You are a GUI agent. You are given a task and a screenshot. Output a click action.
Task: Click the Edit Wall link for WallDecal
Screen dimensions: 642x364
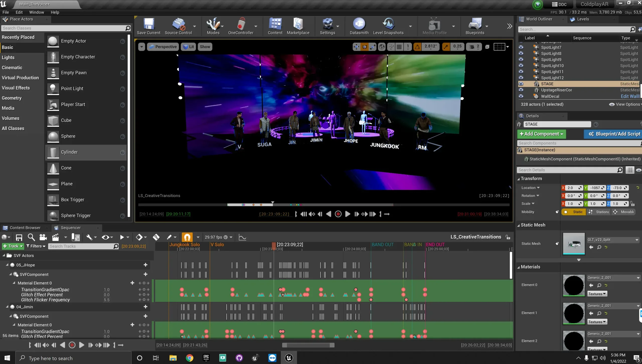click(630, 96)
